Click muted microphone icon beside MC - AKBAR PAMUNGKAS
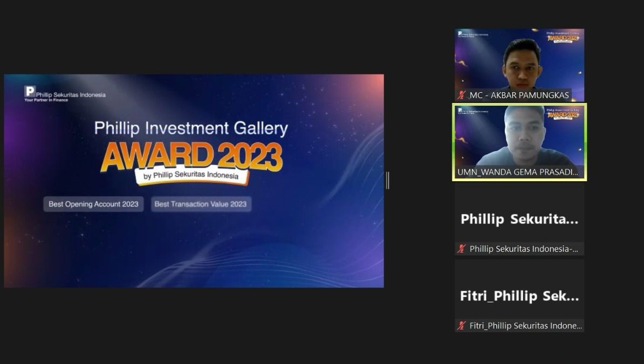This screenshot has height=364, width=644. pos(462,95)
